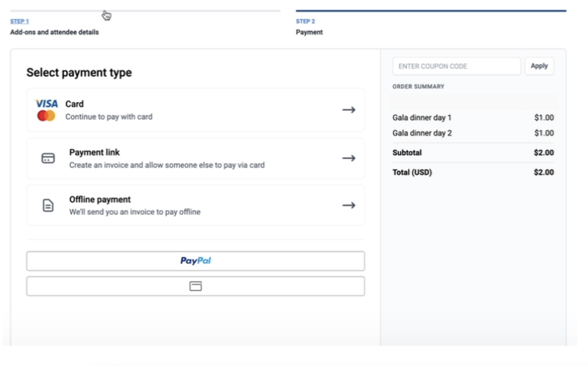
Task: Choose the Payment link title
Action: (x=94, y=152)
